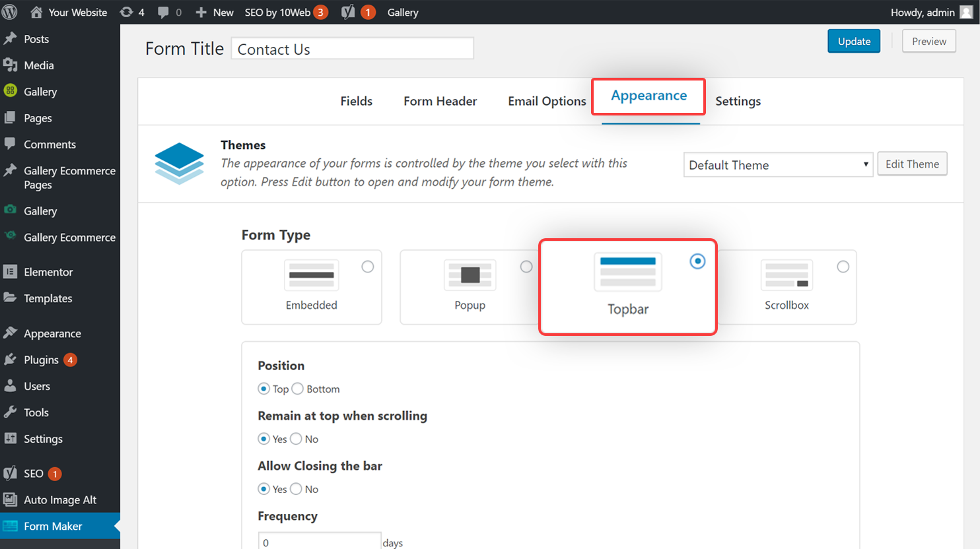Choose No for Allow Closing the bar
Viewport: 980px width, 549px height.
click(297, 489)
